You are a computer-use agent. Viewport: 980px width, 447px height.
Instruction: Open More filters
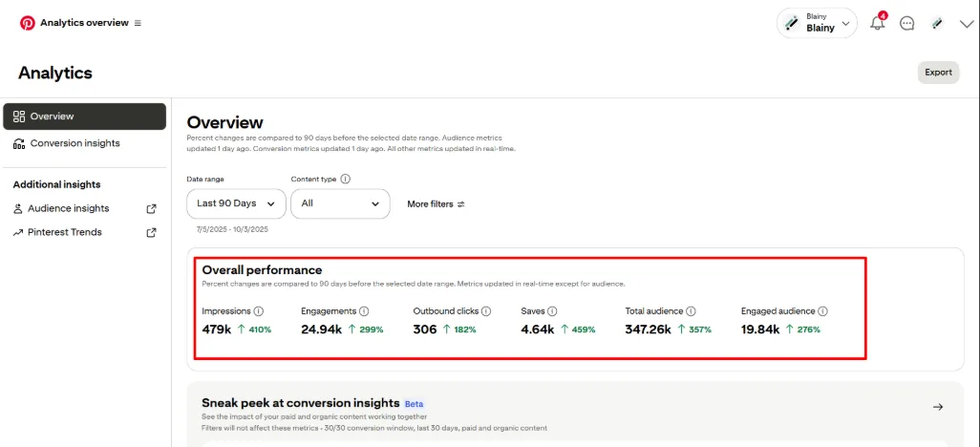tap(436, 203)
